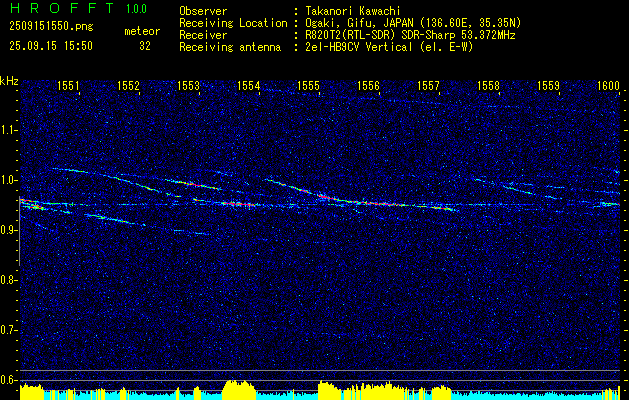Click the Observer field label
Viewport: 629px width, 400px height.
[203, 11]
